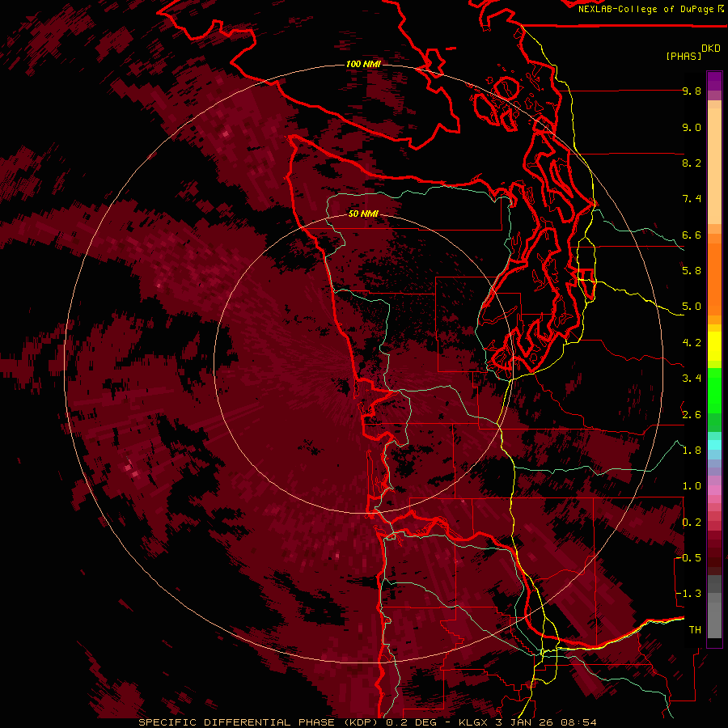This screenshot has height=728, width=728.
Task: Click the NEXLAB-College of DuPage credit text
Action: pyautogui.click(x=645, y=9)
